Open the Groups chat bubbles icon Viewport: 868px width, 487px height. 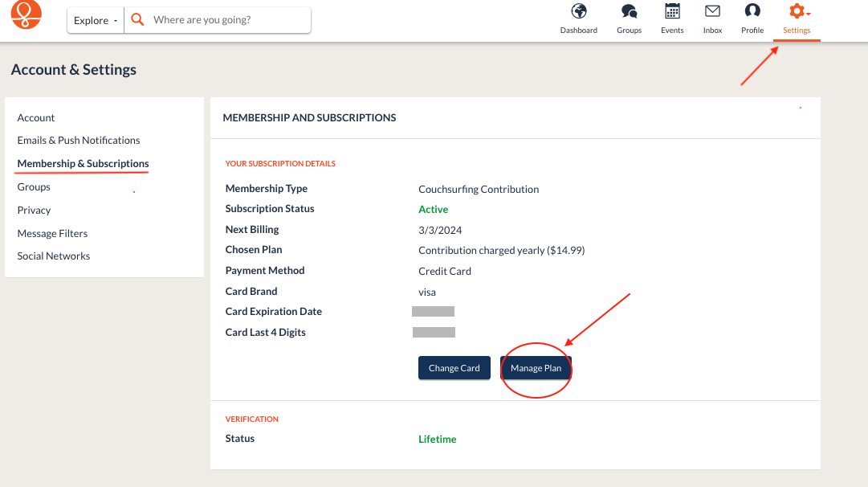click(629, 11)
